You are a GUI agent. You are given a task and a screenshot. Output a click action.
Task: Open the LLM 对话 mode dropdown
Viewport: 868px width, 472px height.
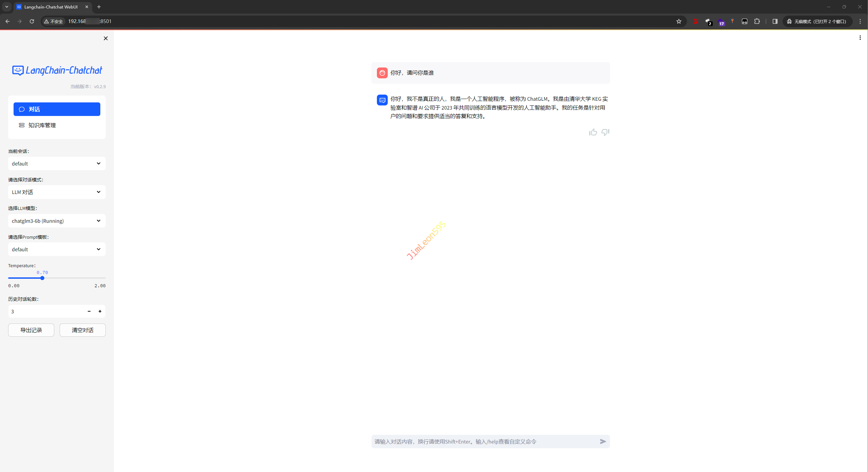[x=57, y=192]
